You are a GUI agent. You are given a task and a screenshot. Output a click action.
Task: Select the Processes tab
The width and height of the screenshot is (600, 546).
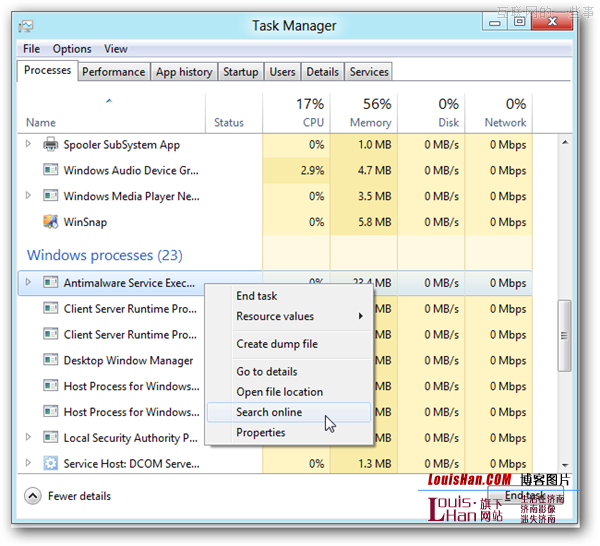[x=47, y=70]
